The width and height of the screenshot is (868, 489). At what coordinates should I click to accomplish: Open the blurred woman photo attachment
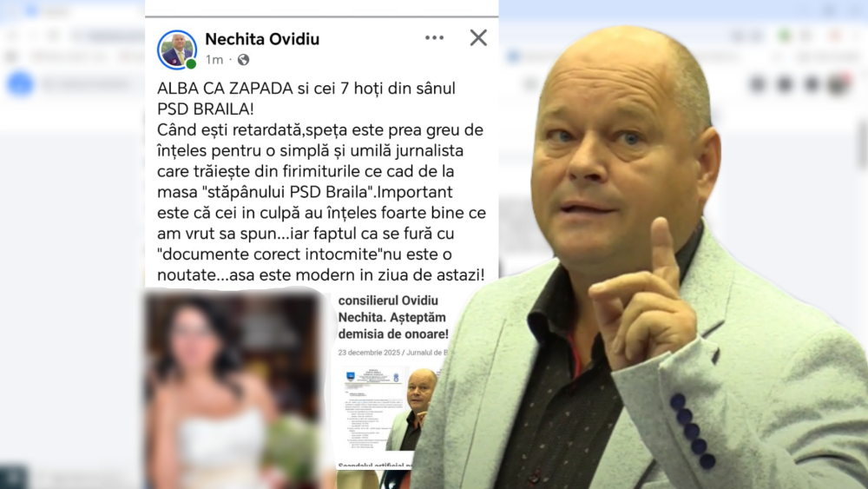[233, 387]
